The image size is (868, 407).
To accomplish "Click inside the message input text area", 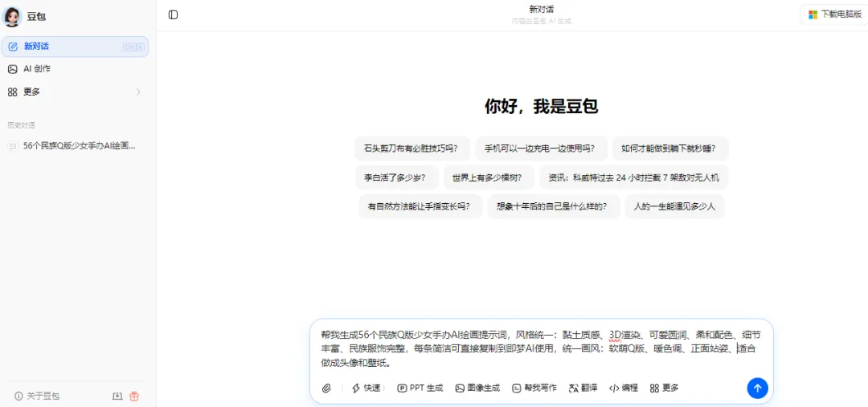I will (x=541, y=349).
